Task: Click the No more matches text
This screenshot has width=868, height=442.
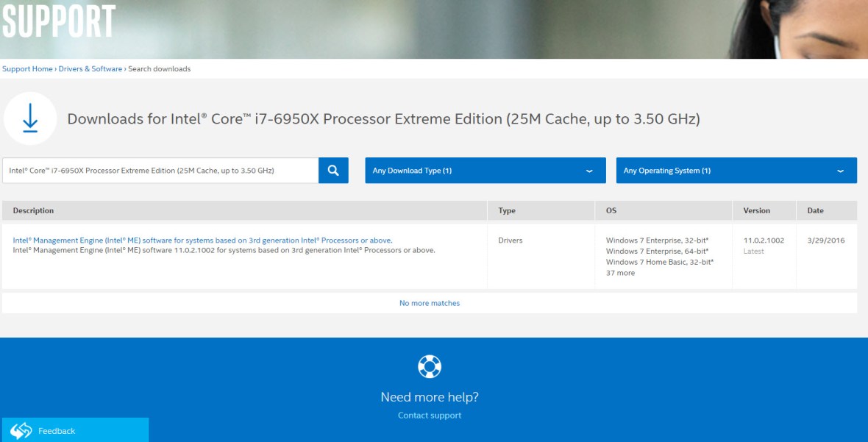Action: pyautogui.click(x=429, y=302)
